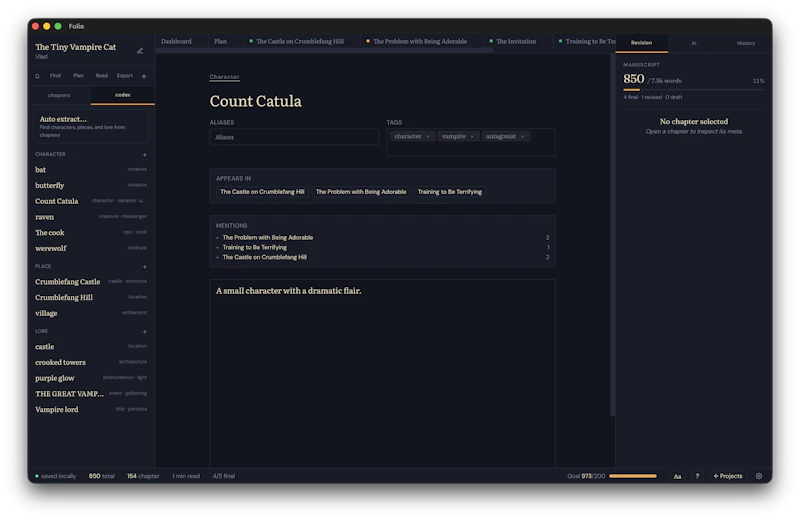The image size is (800, 520).
Task: Click the Auto extract button
Action: (x=91, y=126)
